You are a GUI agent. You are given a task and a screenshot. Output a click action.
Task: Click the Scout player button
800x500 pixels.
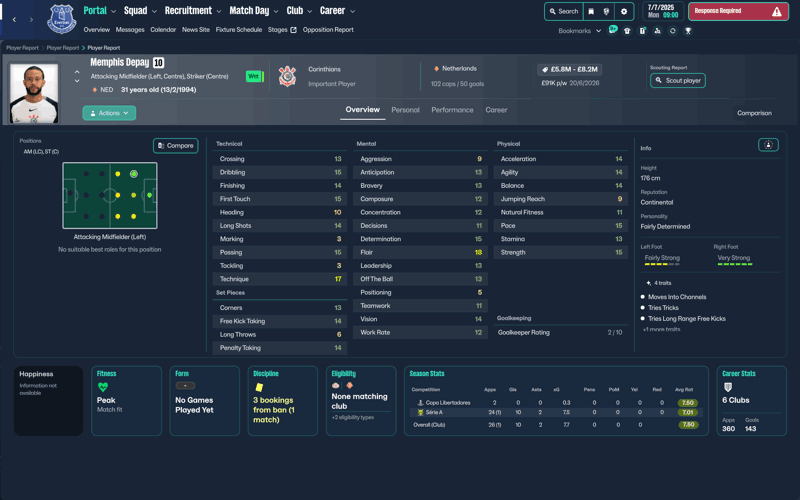pos(678,81)
